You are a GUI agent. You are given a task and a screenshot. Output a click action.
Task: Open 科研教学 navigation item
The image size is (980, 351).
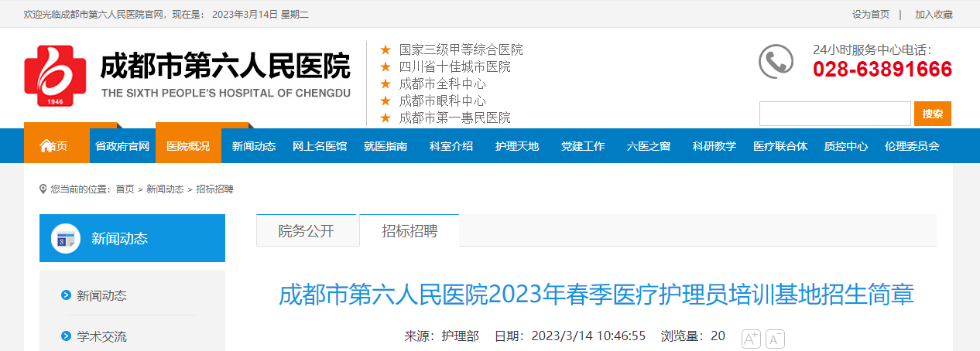[714, 146]
